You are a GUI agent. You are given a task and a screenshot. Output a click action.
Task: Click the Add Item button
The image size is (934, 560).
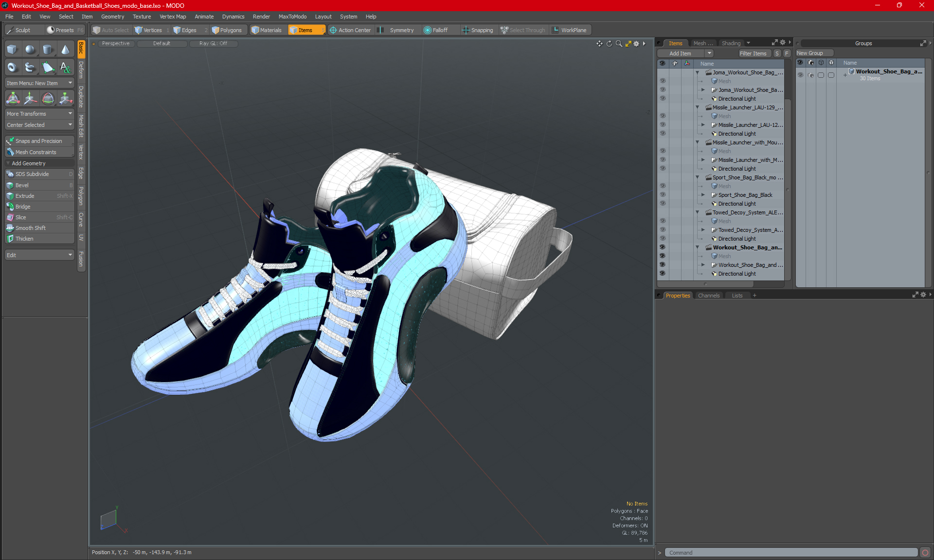pos(680,53)
